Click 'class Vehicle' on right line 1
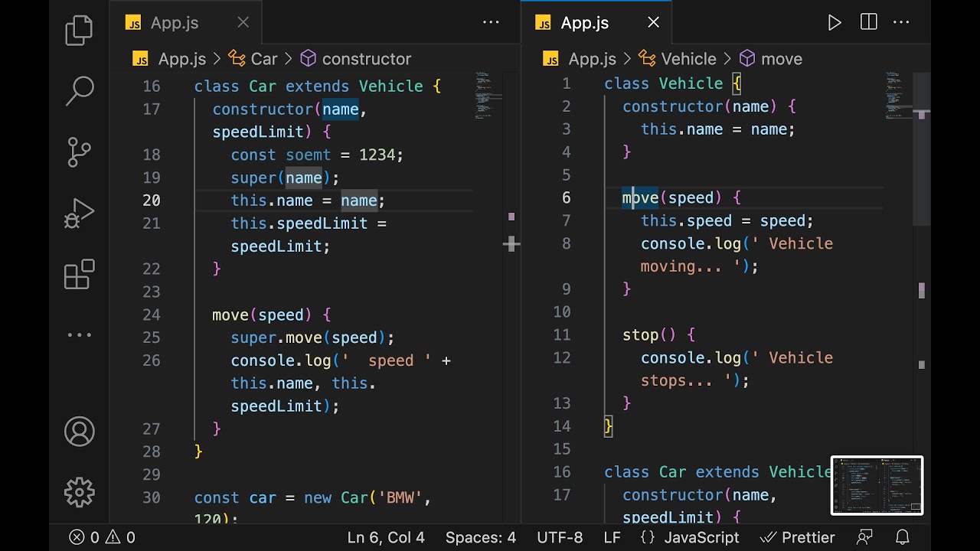 (664, 83)
